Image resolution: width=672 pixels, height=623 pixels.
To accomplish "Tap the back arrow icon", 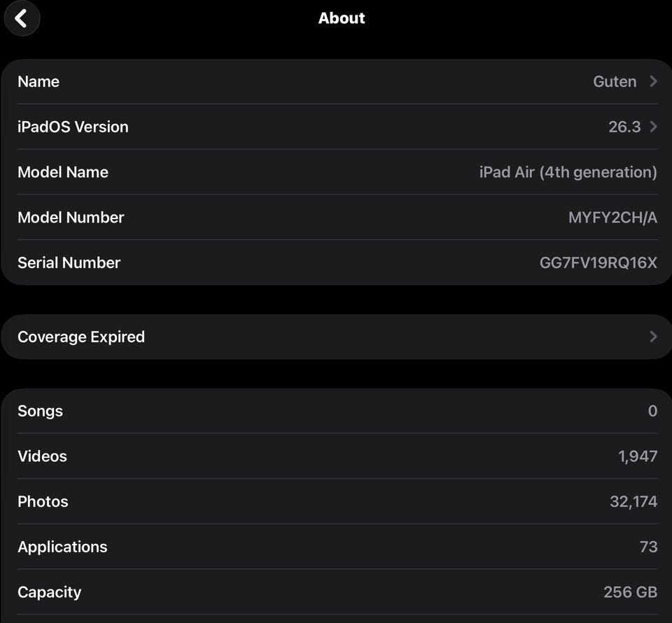I will pos(22,19).
